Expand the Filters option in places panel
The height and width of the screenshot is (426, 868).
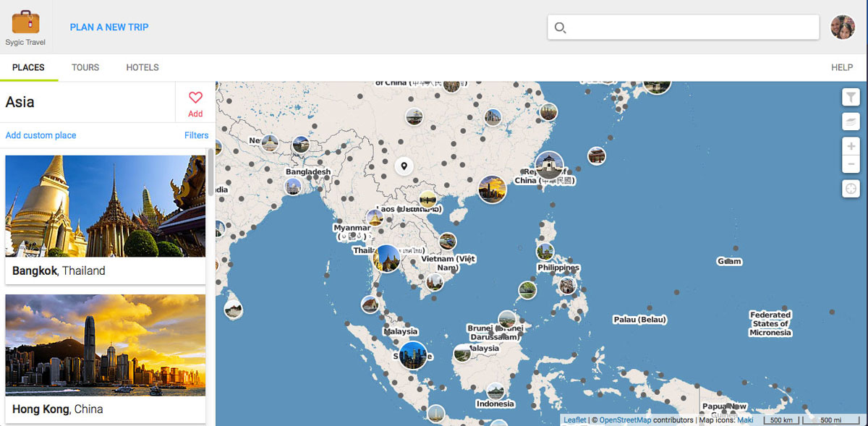pyautogui.click(x=196, y=135)
